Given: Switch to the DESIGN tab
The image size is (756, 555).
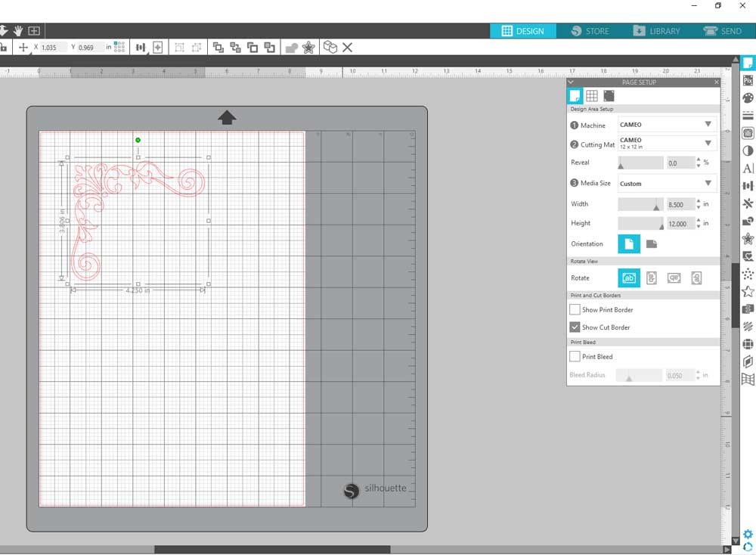Looking at the screenshot, I should coord(522,31).
